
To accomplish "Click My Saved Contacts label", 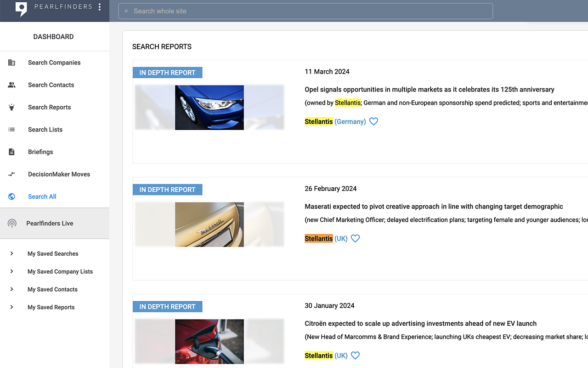I will [52, 289].
